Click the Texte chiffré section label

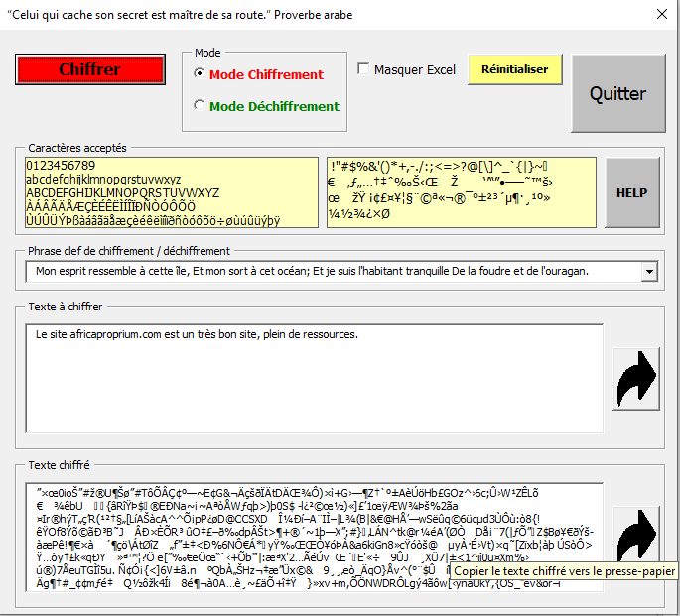tap(59, 464)
